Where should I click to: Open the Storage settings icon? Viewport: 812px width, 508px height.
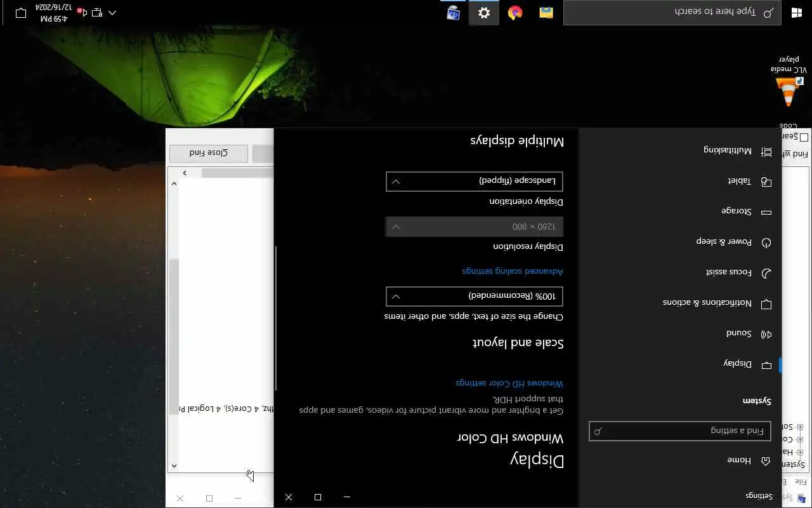click(766, 212)
